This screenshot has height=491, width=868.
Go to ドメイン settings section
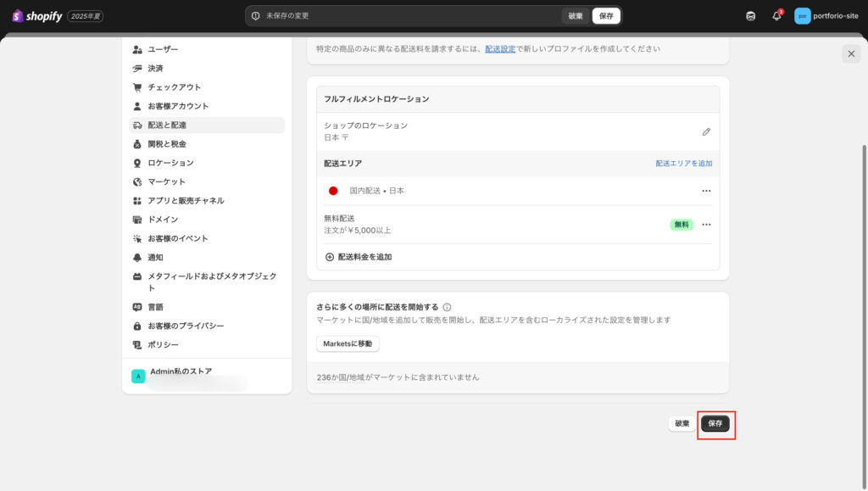coord(163,220)
